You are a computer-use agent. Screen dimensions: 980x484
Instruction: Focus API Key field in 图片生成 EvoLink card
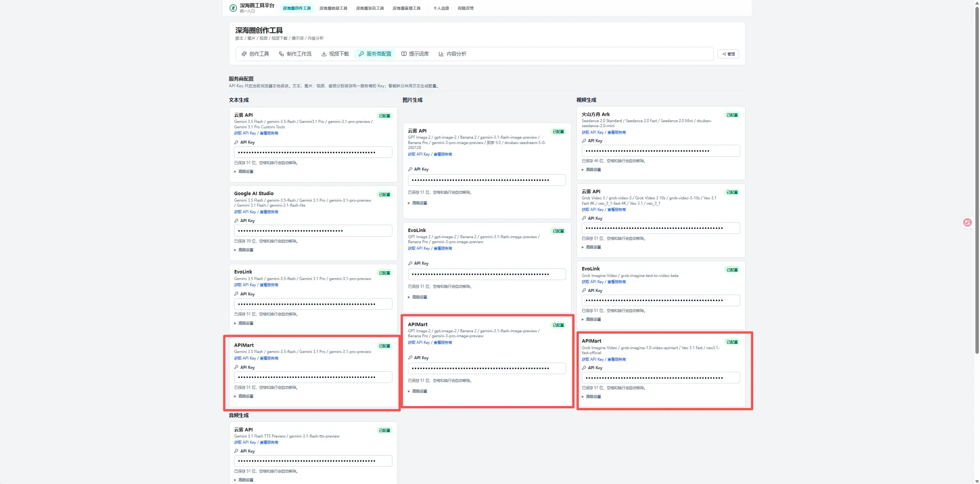[x=487, y=274]
